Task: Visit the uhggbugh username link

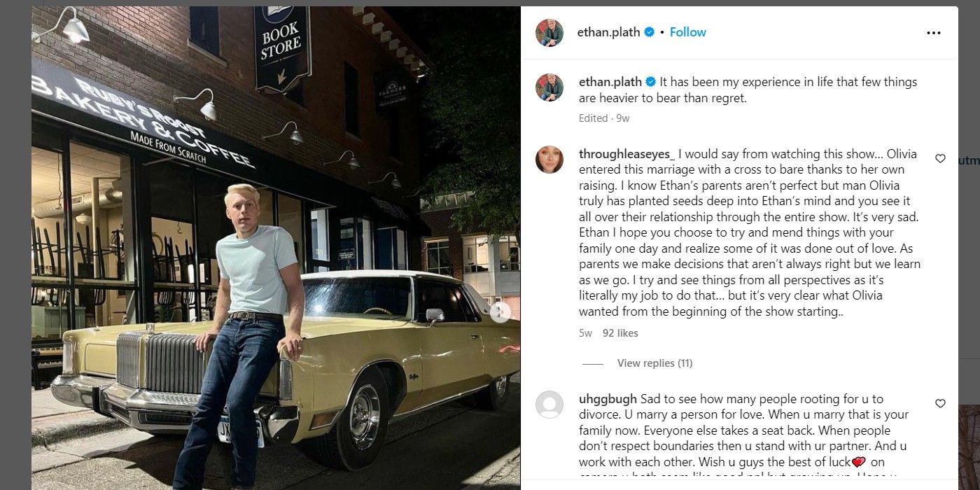Action: point(608,399)
